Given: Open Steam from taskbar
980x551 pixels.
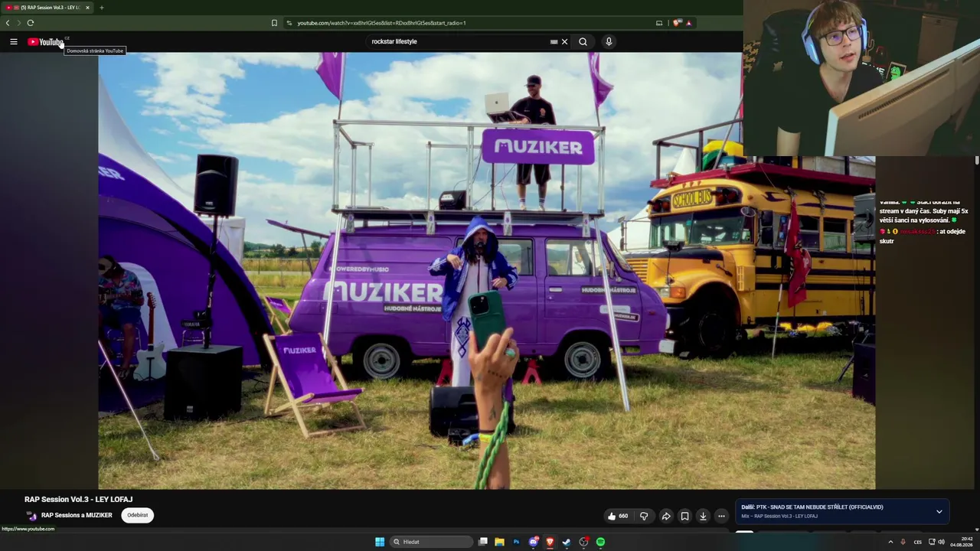Looking at the screenshot, I should pos(567,542).
